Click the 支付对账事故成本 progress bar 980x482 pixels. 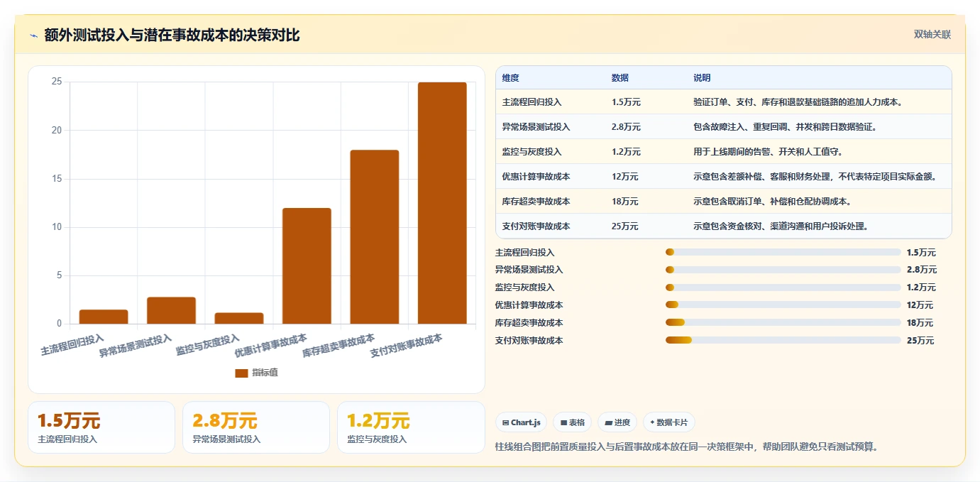[x=783, y=340]
